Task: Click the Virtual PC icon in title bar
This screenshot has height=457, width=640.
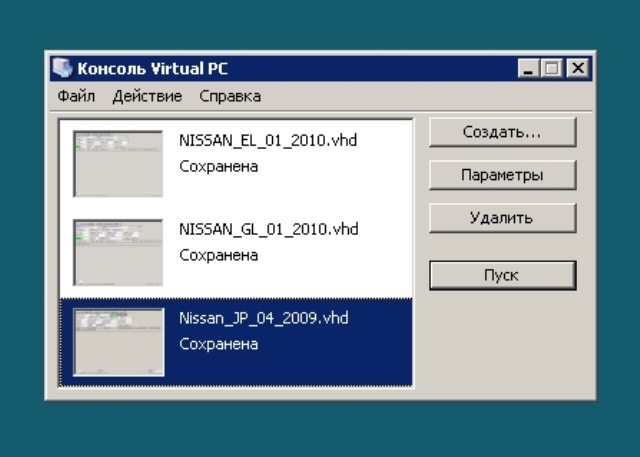Action: tap(63, 69)
